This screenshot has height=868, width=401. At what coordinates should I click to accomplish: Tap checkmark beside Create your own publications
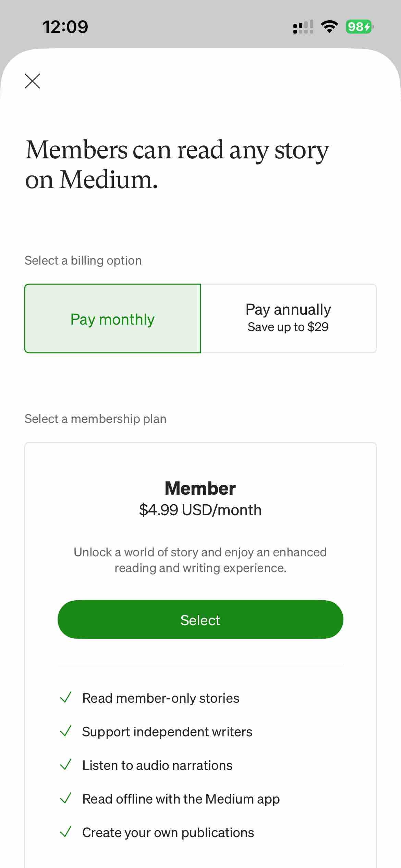click(x=65, y=832)
